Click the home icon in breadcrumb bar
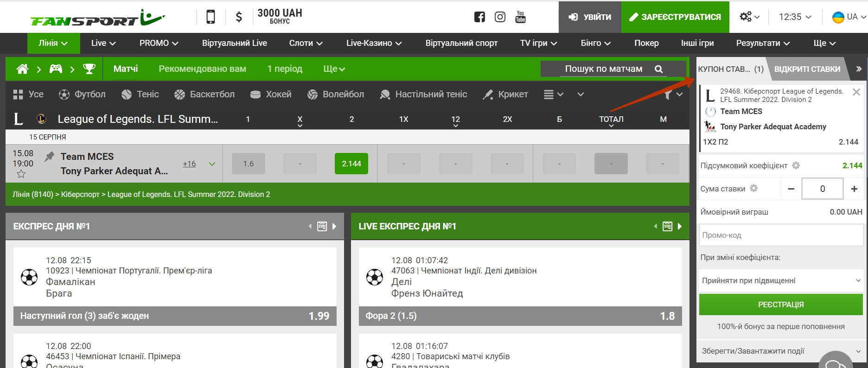 pyautogui.click(x=22, y=69)
